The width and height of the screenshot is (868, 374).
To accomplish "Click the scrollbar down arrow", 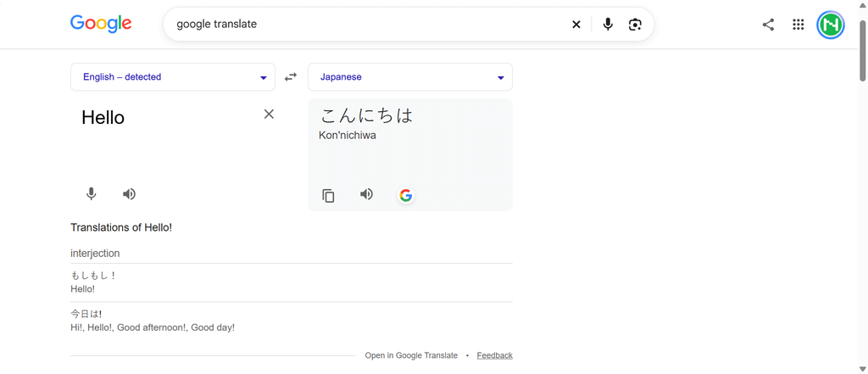I will [863, 368].
